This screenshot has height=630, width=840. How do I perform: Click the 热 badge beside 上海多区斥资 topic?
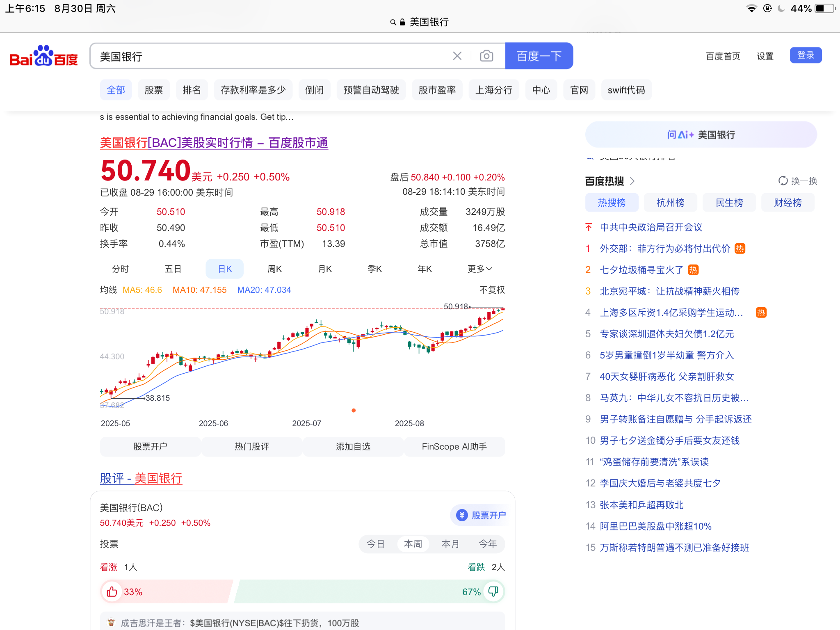pyautogui.click(x=761, y=313)
